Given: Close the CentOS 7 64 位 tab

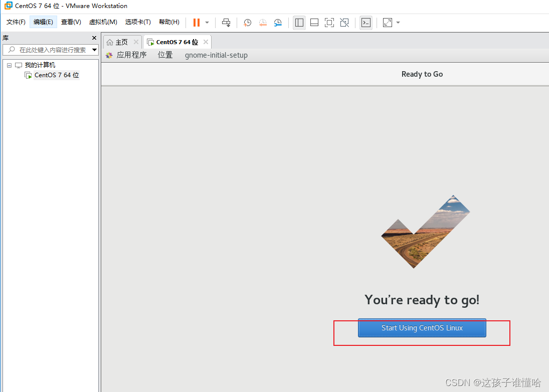Looking at the screenshot, I should [x=206, y=42].
